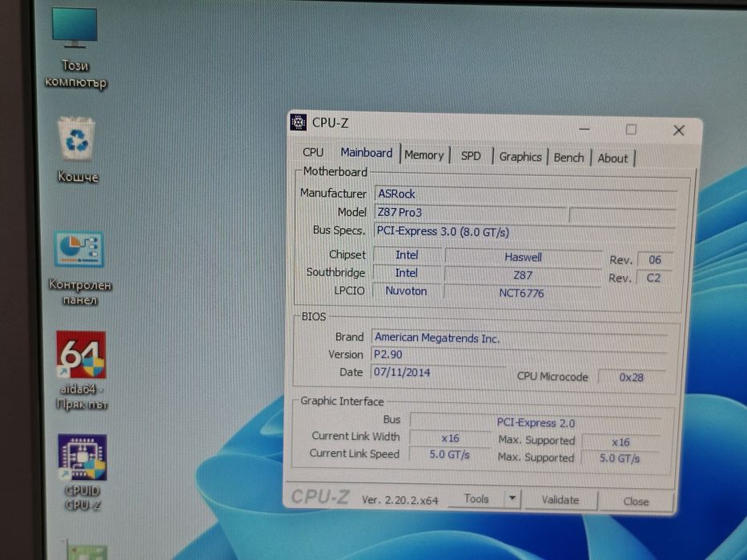Click the Tools button
The width and height of the screenshot is (747, 560).
click(x=476, y=498)
